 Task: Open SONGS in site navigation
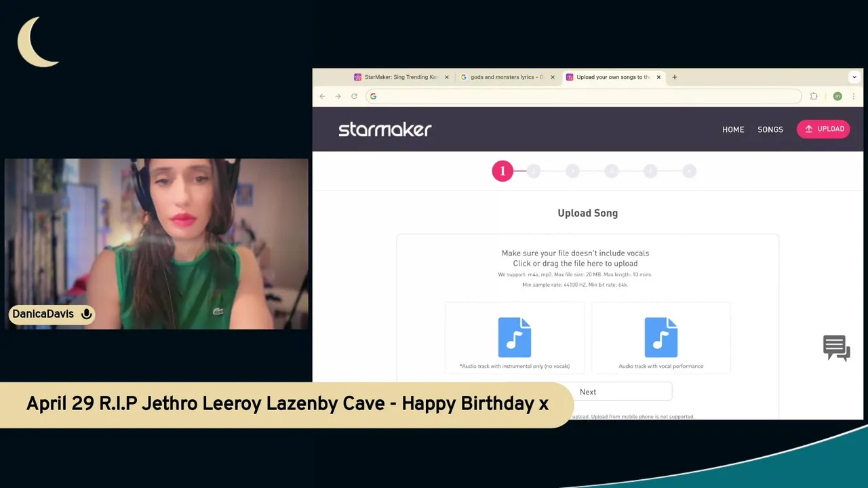(x=770, y=129)
